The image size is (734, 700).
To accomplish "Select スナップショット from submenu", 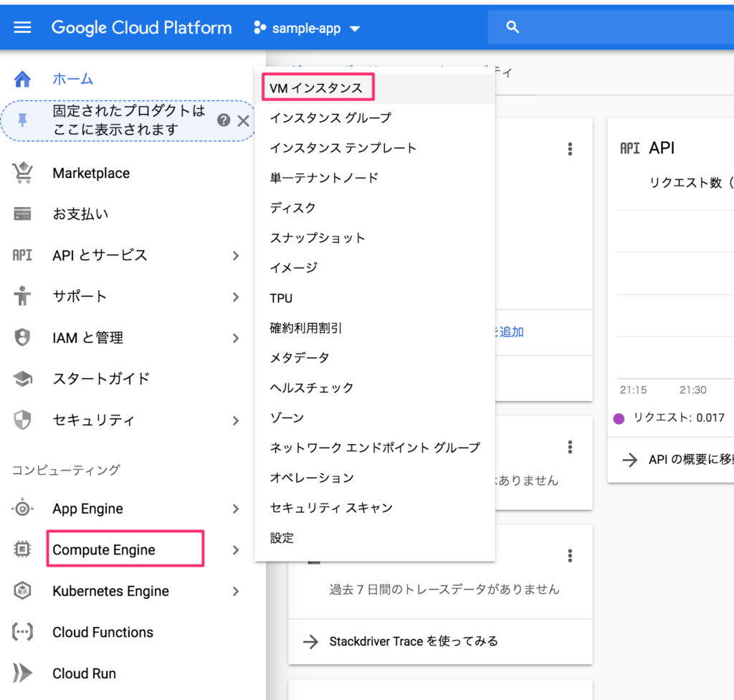I will (x=374, y=237).
